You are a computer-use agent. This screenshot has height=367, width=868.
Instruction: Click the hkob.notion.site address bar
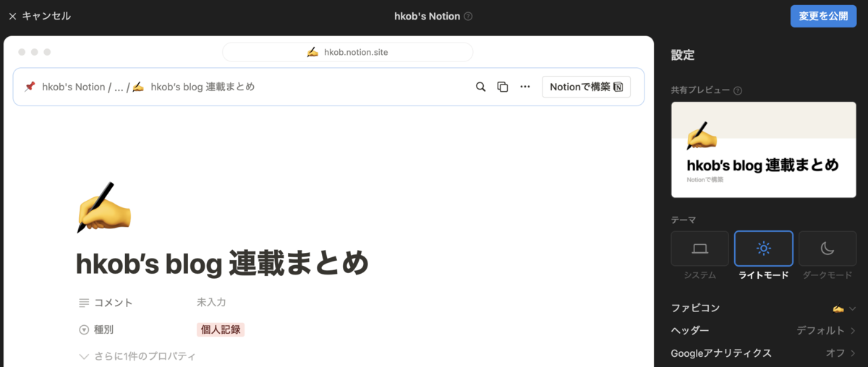[348, 52]
